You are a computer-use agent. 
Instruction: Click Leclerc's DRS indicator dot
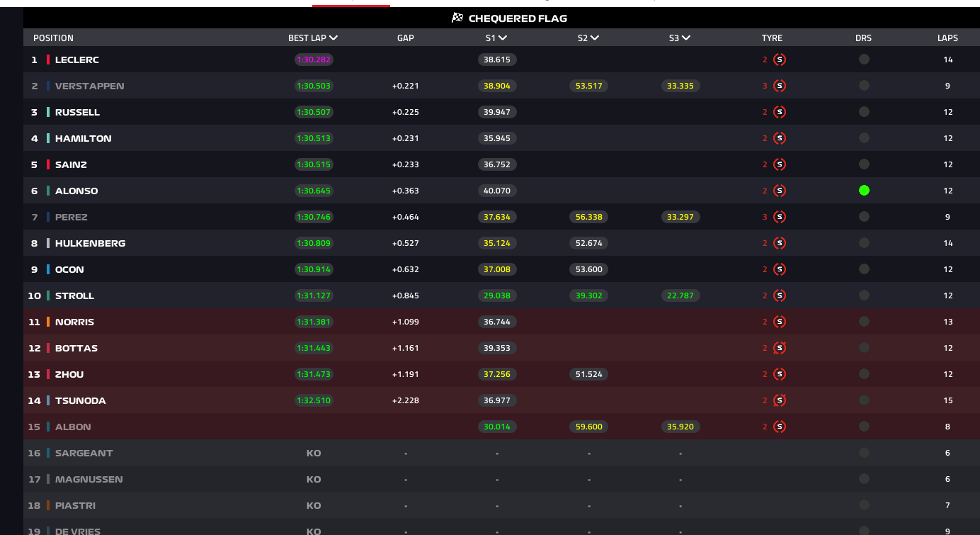click(864, 60)
